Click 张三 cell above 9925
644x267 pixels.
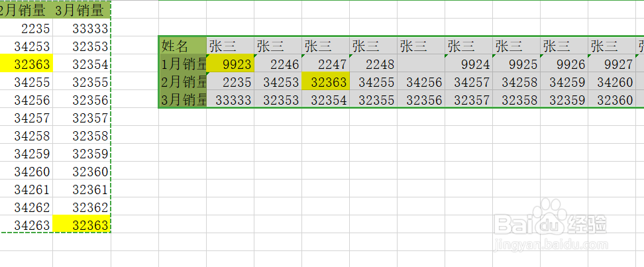(x=516, y=46)
